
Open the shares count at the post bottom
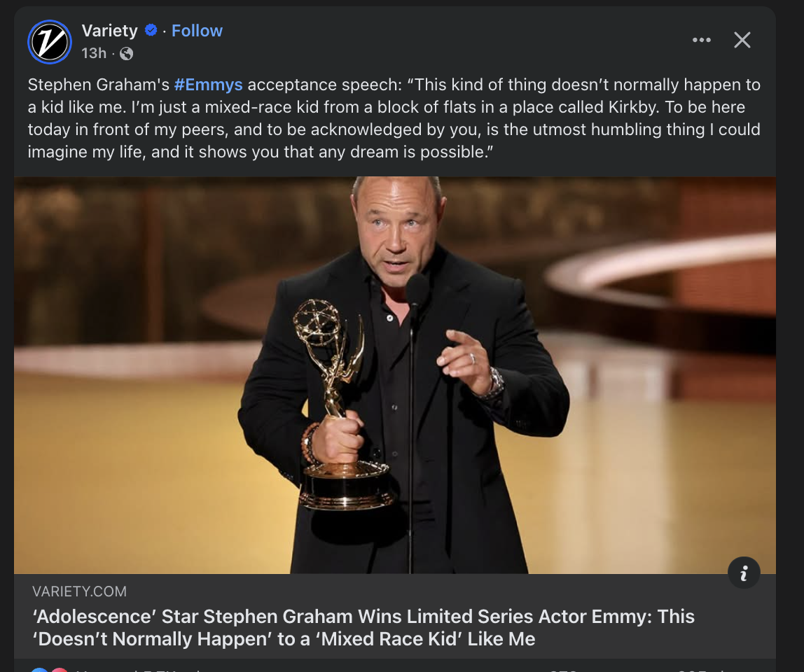click(x=700, y=669)
